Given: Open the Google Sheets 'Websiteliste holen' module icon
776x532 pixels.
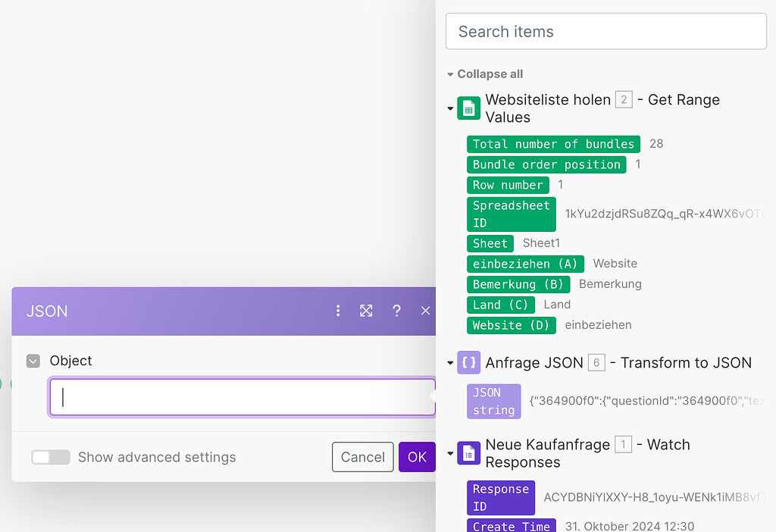Looking at the screenshot, I should [x=468, y=108].
